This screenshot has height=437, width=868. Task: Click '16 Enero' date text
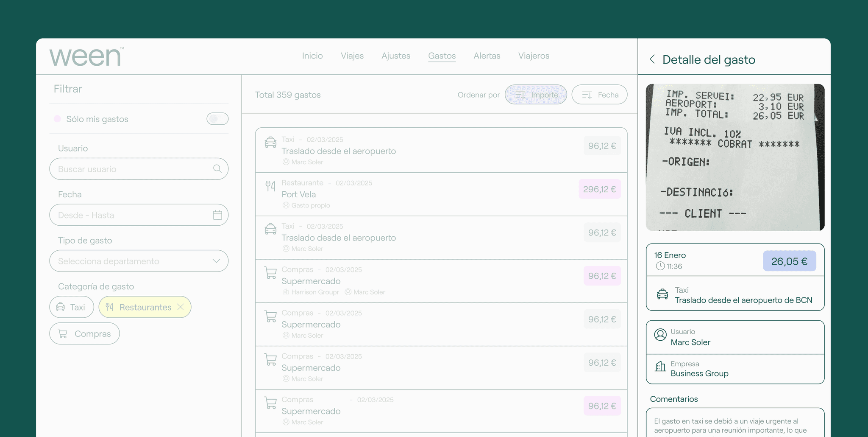(670, 255)
